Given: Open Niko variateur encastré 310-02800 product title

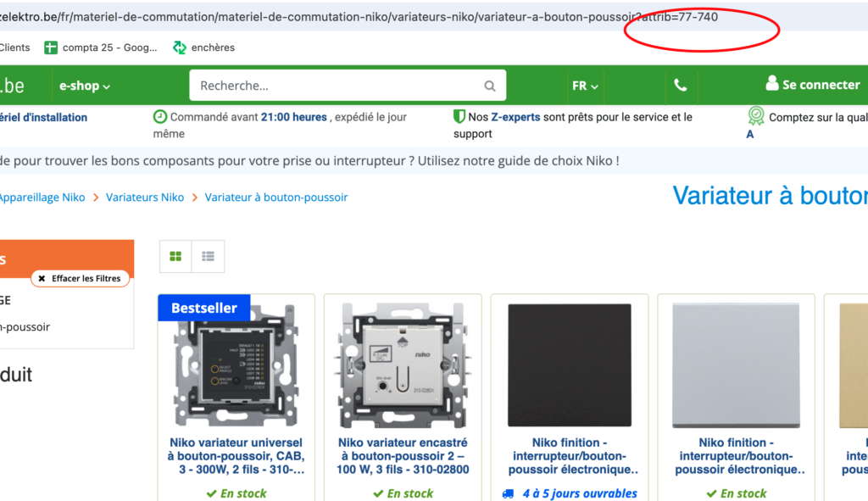Looking at the screenshot, I should [403, 455].
